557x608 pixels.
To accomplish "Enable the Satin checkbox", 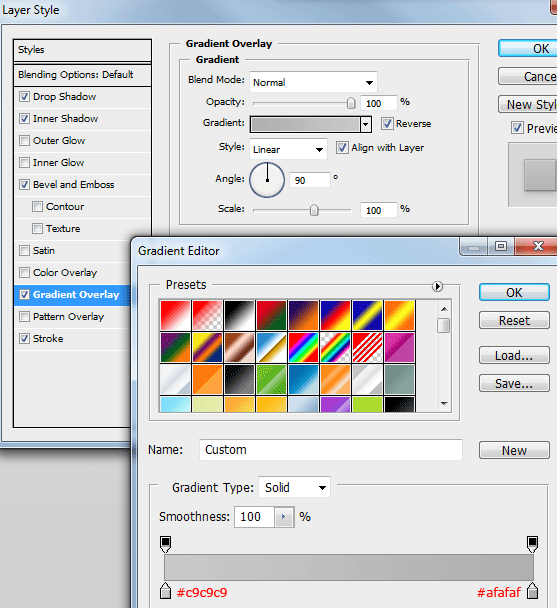I will pyautogui.click(x=24, y=250).
